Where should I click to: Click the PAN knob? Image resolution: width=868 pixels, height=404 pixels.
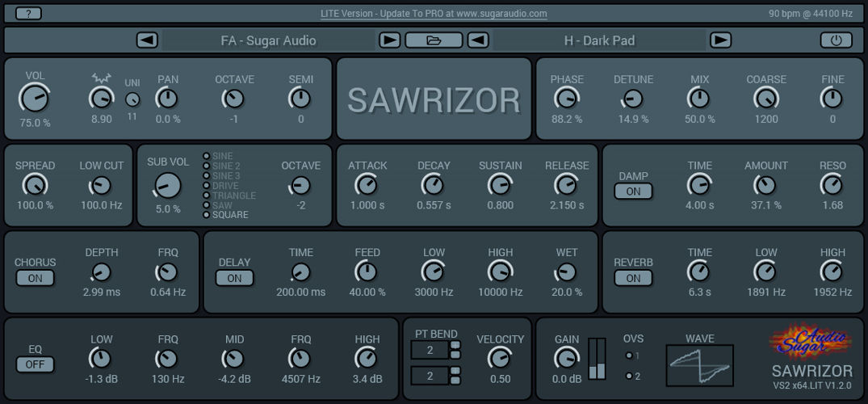click(x=168, y=99)
